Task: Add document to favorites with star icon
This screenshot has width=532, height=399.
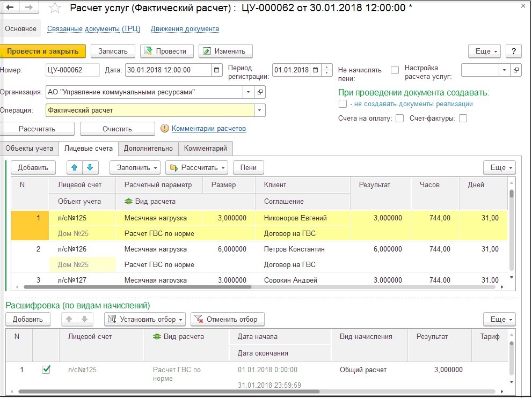Action: tap(54, 8)
